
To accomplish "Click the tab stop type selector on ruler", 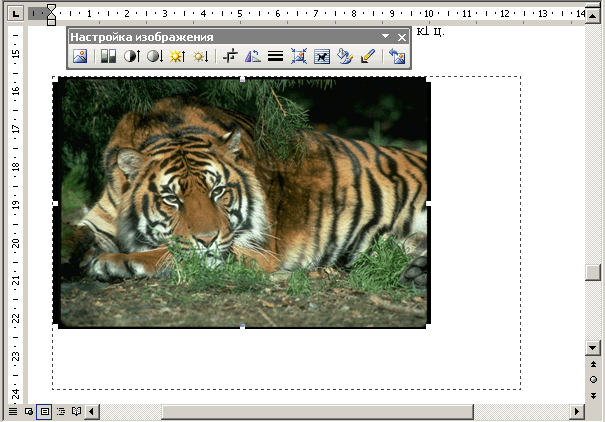I will pos(15,14).
